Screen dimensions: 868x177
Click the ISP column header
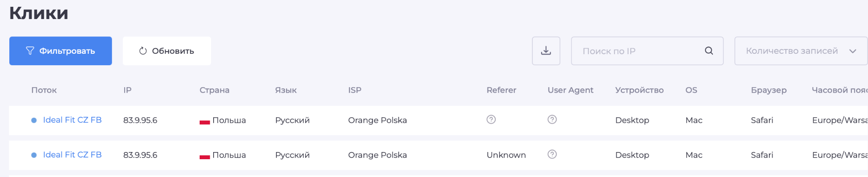pos(355,90)
